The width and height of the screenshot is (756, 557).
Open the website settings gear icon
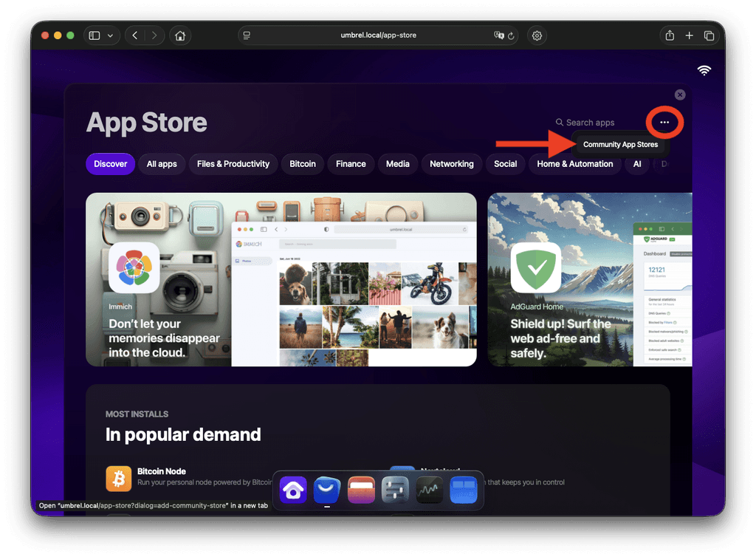coord(537,35)
